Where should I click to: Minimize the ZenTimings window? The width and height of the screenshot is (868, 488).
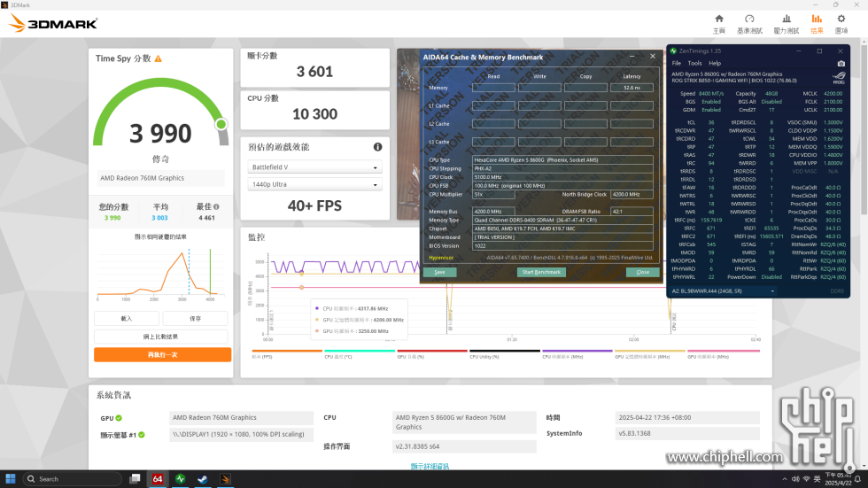click(x=799, y=50)
